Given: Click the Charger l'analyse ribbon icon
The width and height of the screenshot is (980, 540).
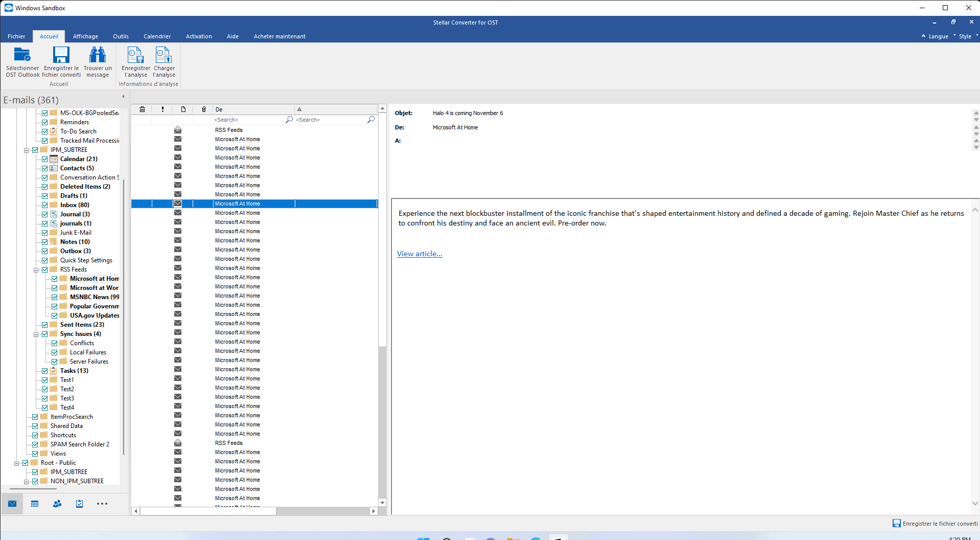Looking at the screenshot, I should coord(164,61).
